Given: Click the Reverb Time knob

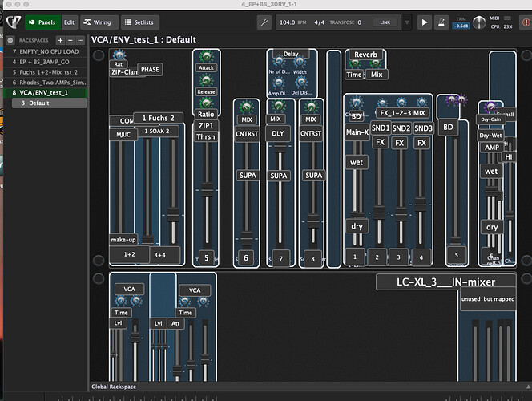Looking at the screenshot, I should tap(355, 64).
